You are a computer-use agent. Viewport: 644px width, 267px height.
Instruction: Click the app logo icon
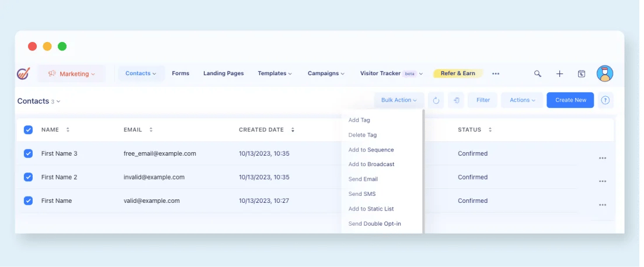click(x=23, y=74)
